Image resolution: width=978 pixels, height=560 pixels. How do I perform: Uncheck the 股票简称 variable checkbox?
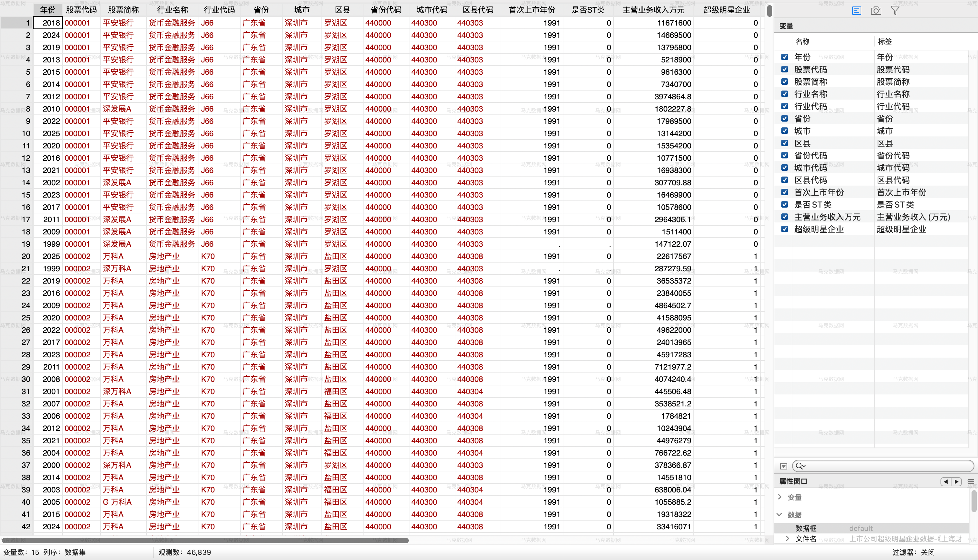click(785, 81)
